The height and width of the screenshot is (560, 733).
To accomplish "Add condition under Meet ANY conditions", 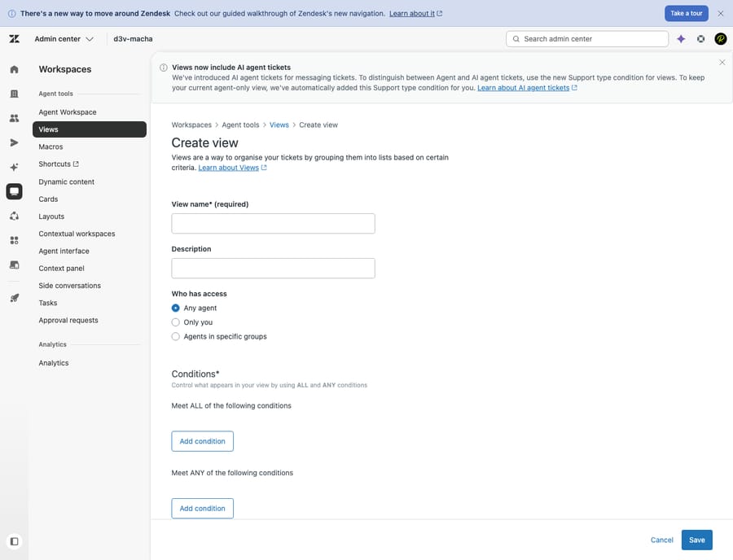I will [203, 508].
